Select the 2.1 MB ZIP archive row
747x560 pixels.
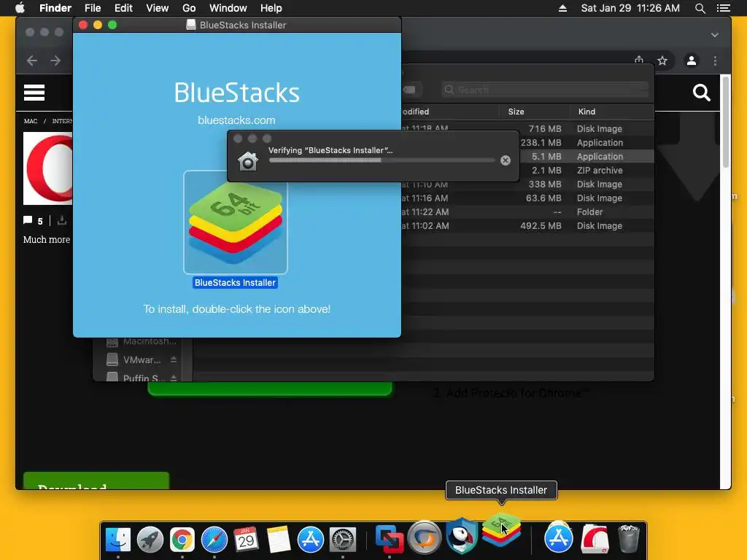587,171
